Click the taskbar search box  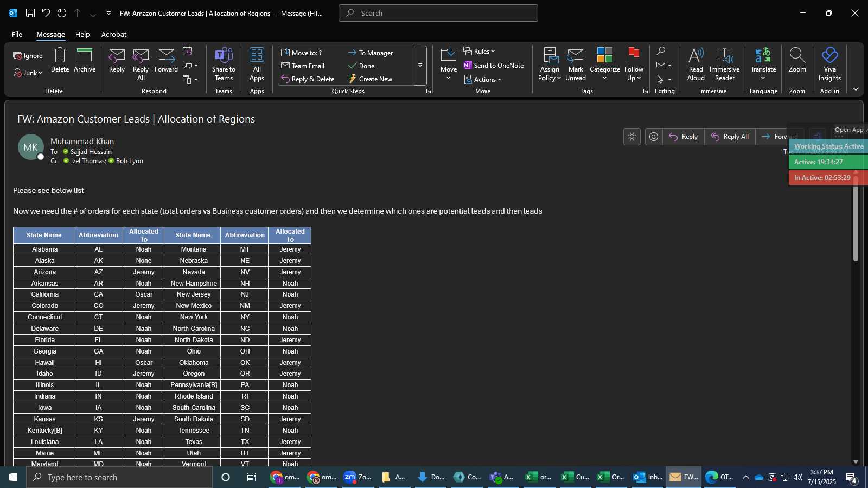(119, 477)
